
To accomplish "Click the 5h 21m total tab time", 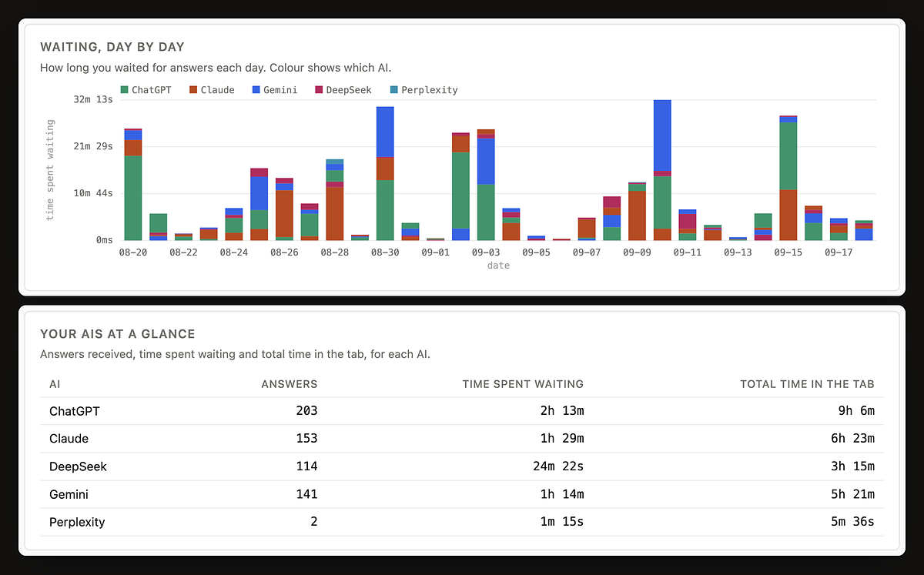I will pos(852,494).
